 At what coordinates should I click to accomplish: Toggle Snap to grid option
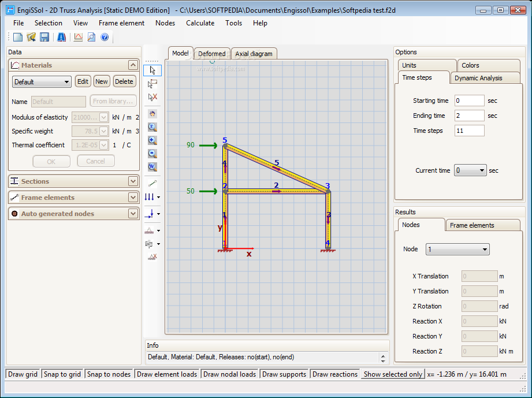[62, 374]
